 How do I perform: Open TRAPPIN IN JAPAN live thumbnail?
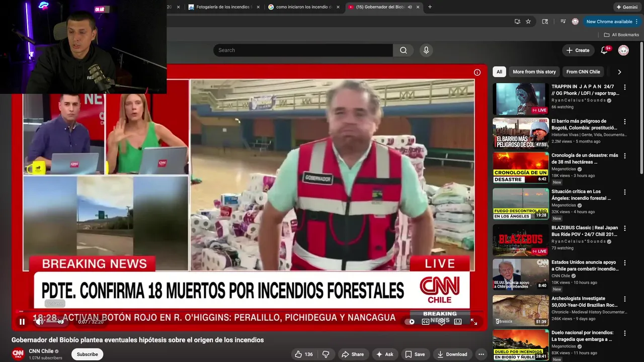(x=520, y=99)
